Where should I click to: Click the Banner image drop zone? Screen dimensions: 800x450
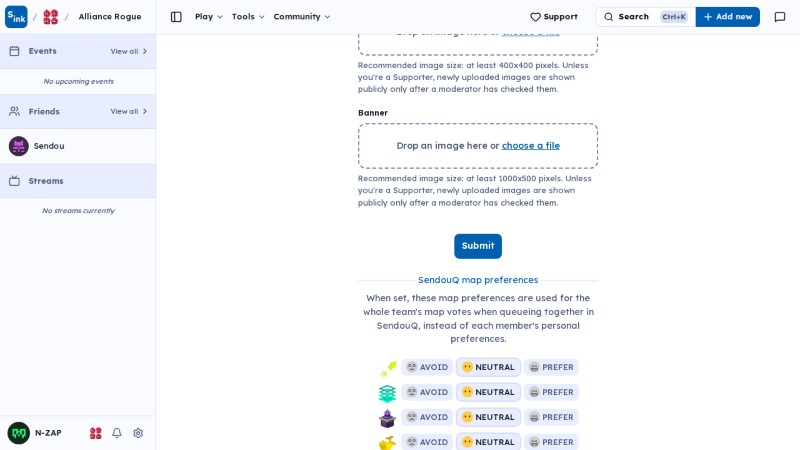click(478, 146)
